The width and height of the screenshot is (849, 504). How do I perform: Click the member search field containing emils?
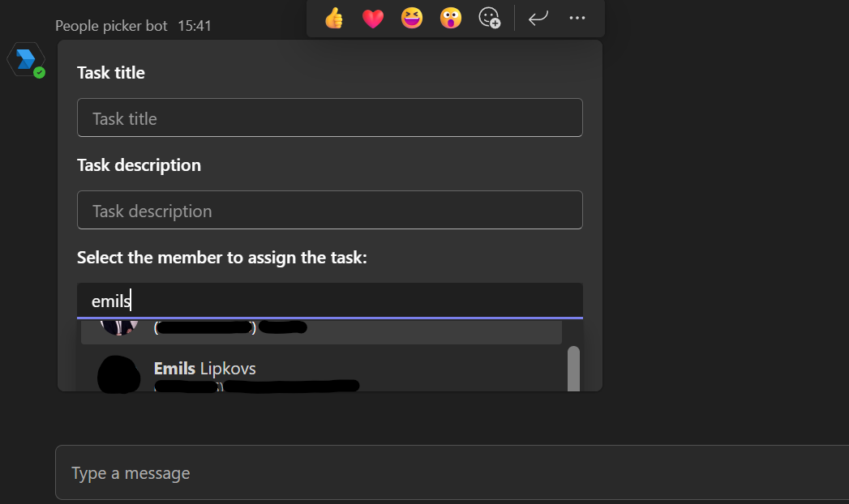(x=330, y=301)
